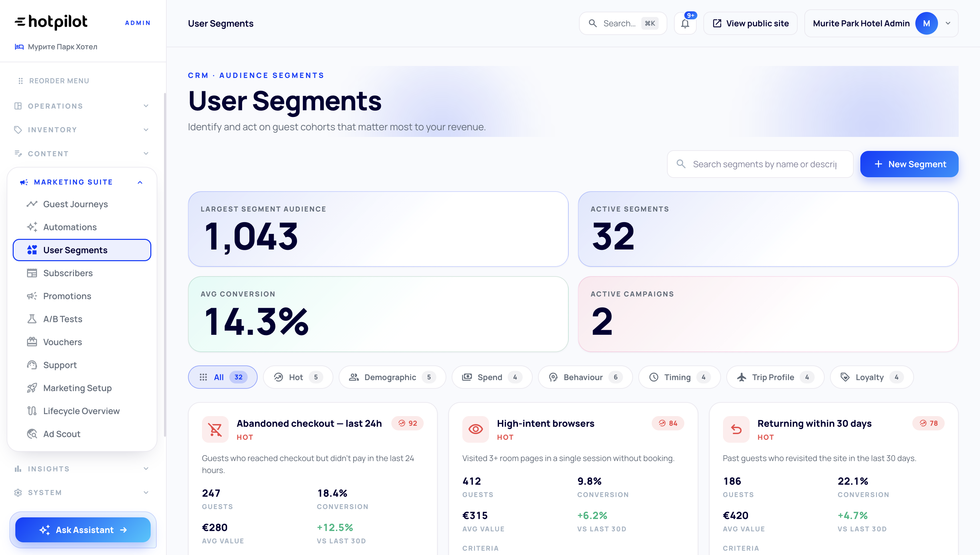Filter segments by Demographic

(392, 377)
